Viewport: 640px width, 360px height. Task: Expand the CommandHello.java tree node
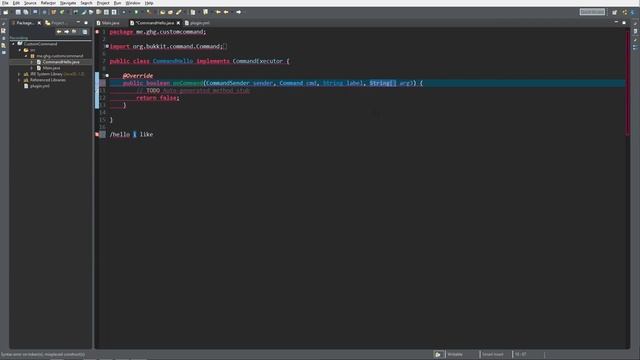tap(32, 62)
